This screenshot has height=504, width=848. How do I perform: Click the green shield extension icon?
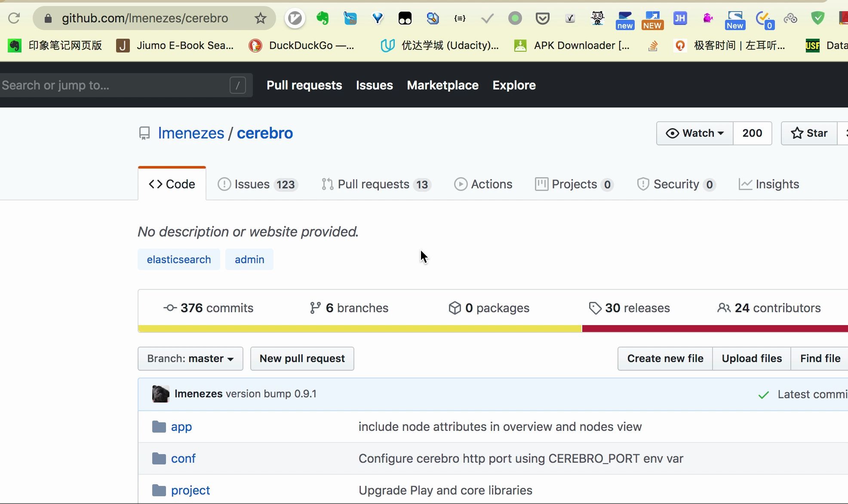pos(817,18)
